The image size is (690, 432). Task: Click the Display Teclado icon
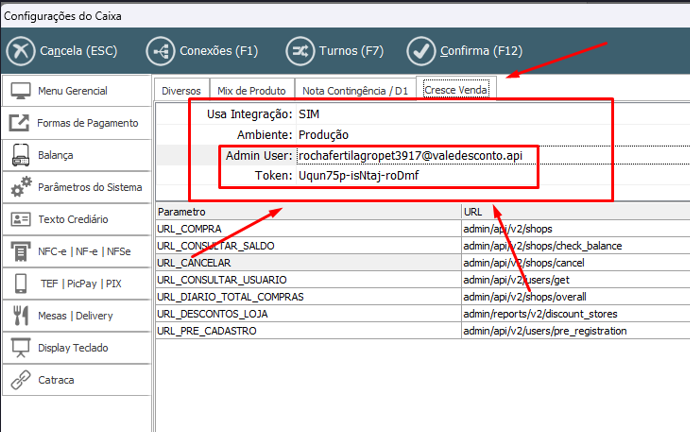(20, 348)
